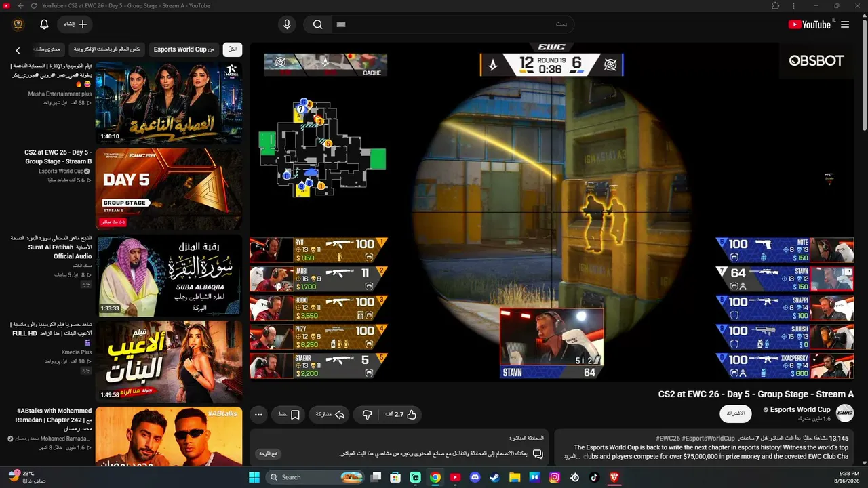
Task: Dislike the video with thumbs down
Action: coord(367,414)
